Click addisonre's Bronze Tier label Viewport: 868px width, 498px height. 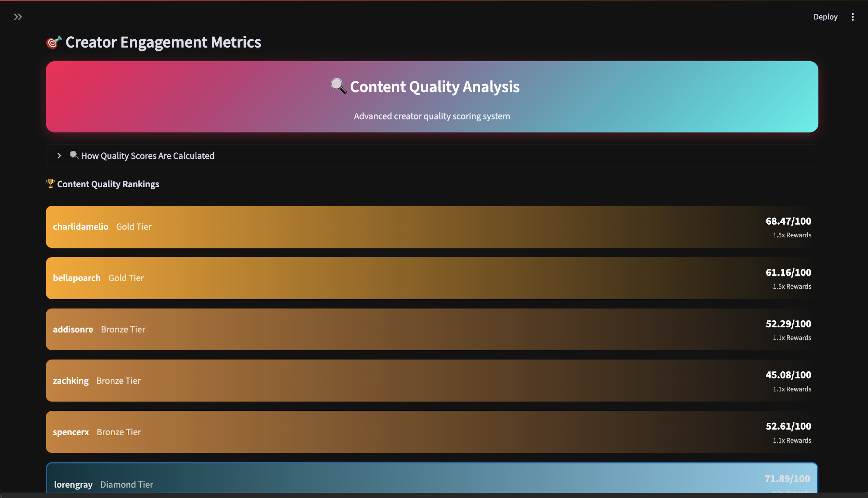(x=123, y=329)
